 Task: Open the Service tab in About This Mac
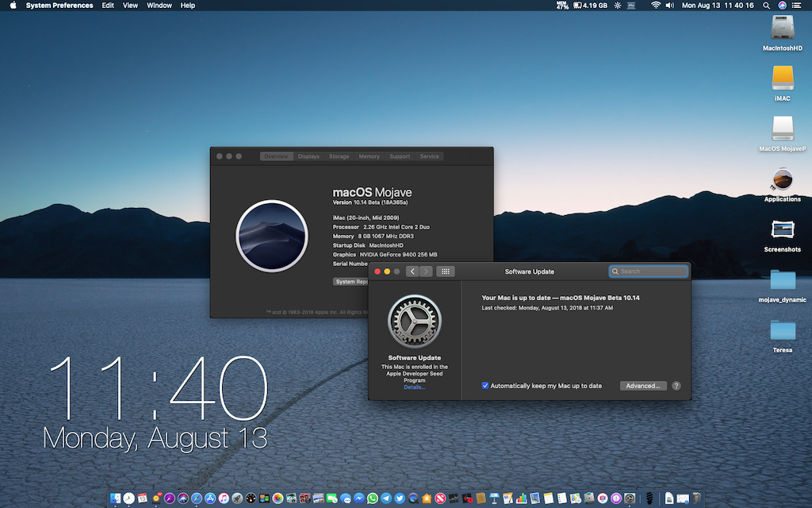tap(429, 156)
